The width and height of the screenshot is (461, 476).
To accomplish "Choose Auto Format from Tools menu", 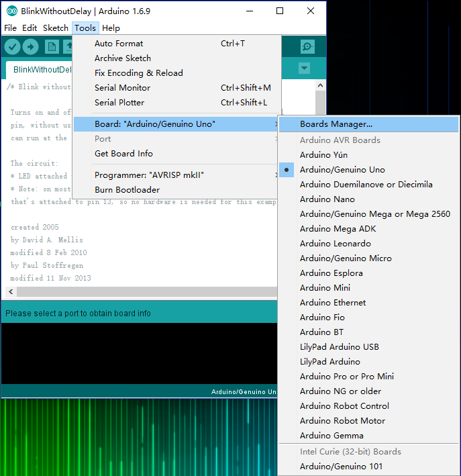I will [175, 44].
